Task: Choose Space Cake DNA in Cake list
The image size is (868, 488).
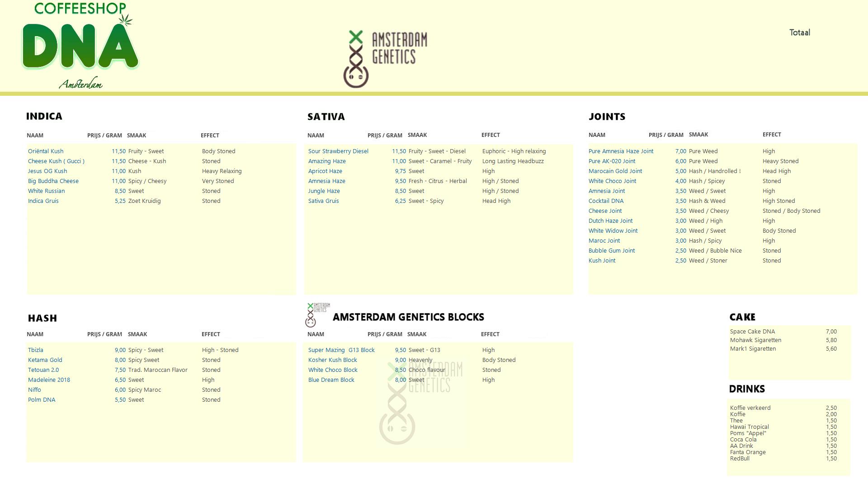Action: (x=752, y=332)
